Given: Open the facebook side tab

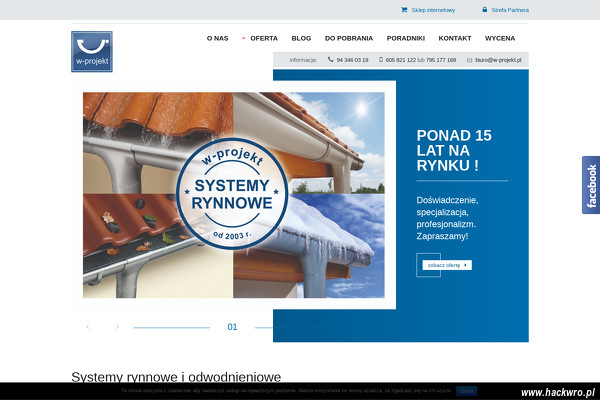Looking at the screenshot, I should (591, 185).
